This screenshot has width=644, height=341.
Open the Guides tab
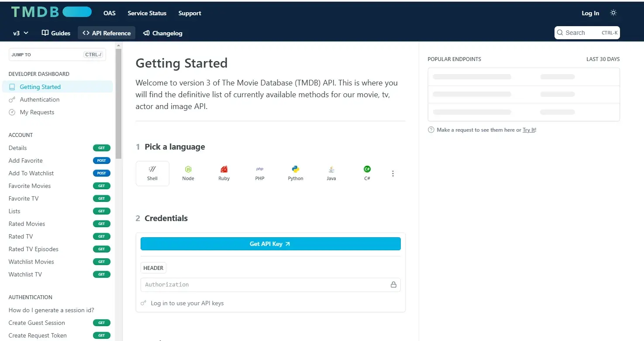click(56, 33)
